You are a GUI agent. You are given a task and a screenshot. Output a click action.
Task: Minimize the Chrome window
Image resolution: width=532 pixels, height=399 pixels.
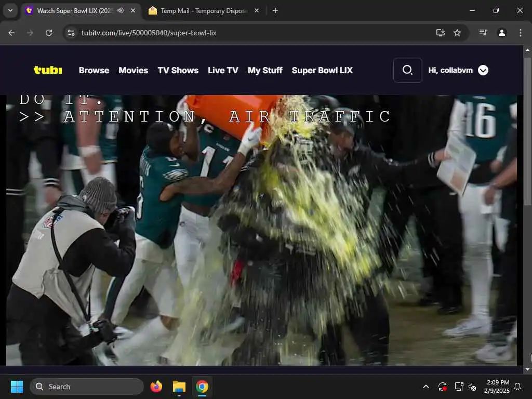click(472, 10)
